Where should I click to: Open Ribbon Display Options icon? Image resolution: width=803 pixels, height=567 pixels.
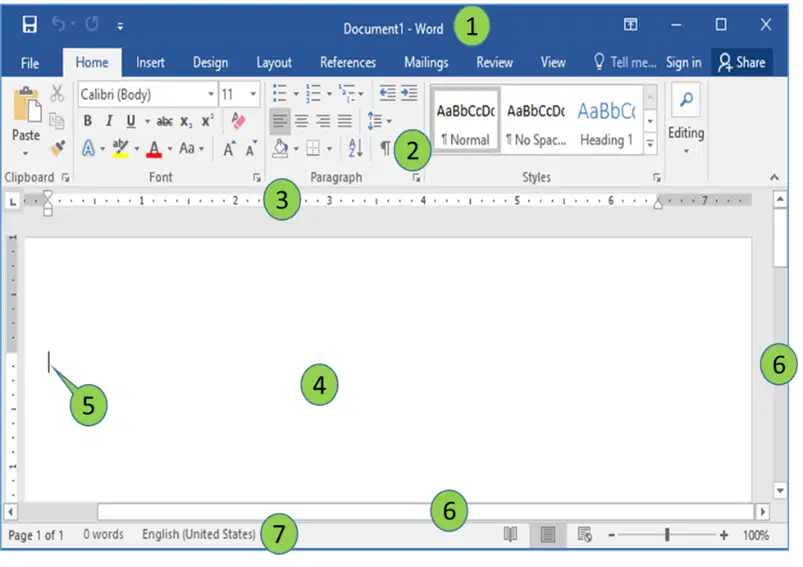click(630, 24)
